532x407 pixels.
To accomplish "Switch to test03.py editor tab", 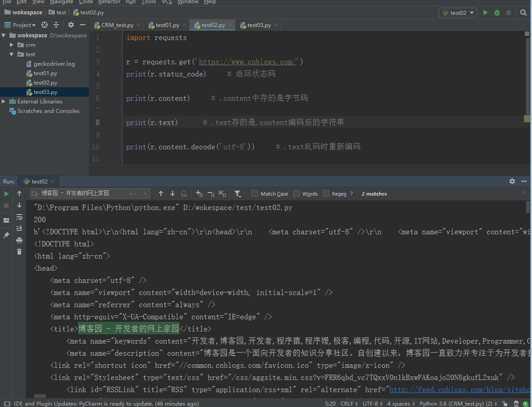I will point(259,25).
